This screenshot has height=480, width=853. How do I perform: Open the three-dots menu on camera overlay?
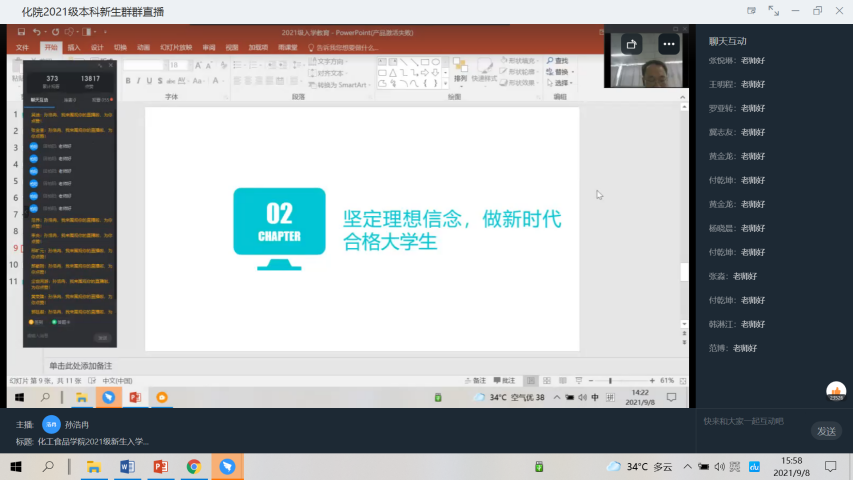(669, 45)
